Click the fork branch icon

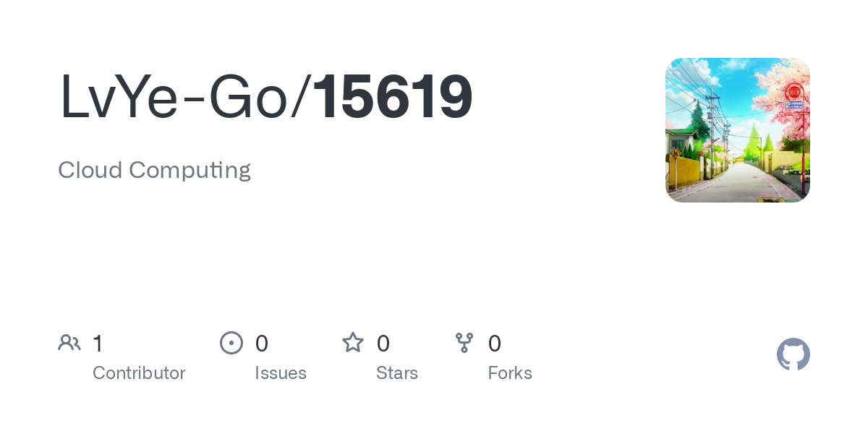[x=464, y=342]
